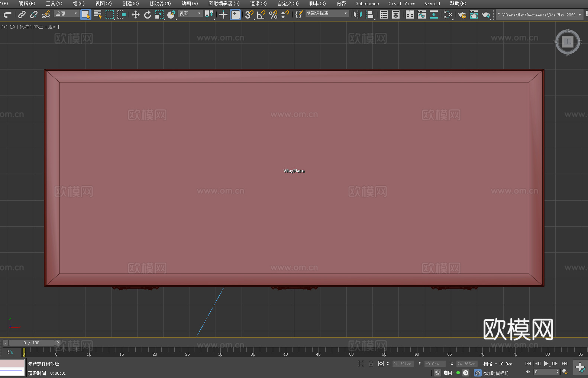Activate the Select Object tool

(86, 14)
